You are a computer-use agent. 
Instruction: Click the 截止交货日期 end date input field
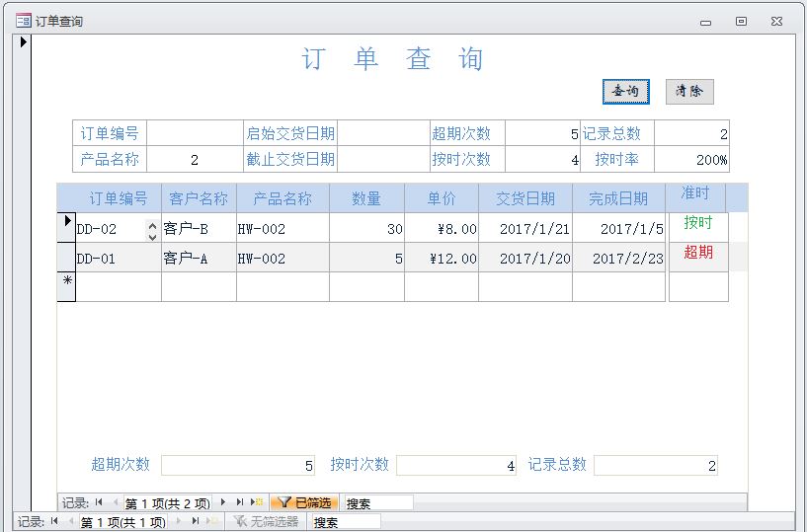point(380,159)
